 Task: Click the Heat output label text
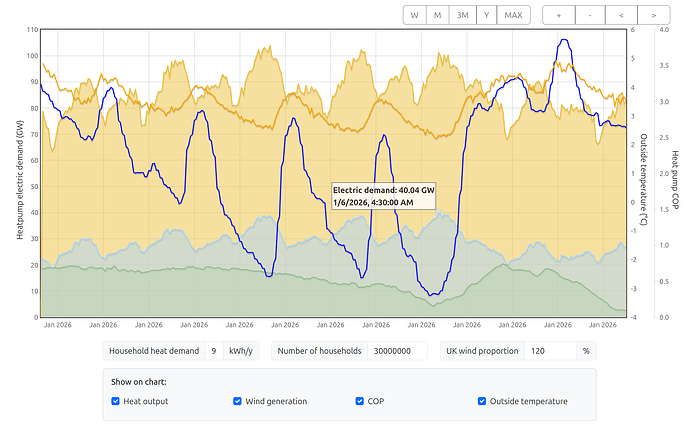[146, 401]
